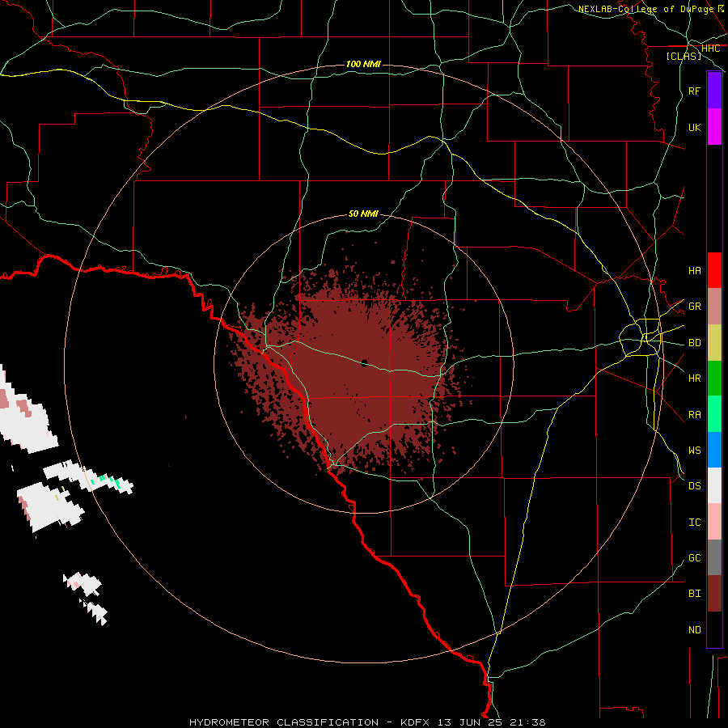Click the RA legend label
The image size is (728, 728).
pyautogui.click(x=694, y=415)
